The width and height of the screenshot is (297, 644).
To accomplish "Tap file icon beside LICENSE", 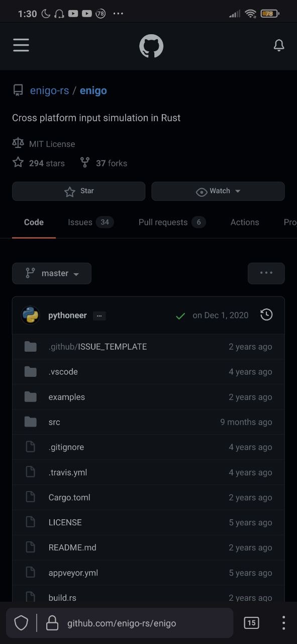I will click(31, 522).
